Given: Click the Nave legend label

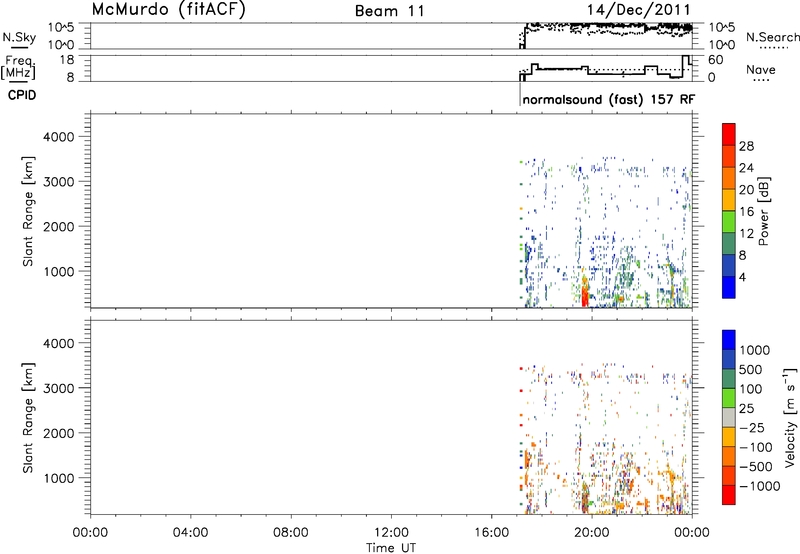Looking at the screenshot, I should point(761,69).
